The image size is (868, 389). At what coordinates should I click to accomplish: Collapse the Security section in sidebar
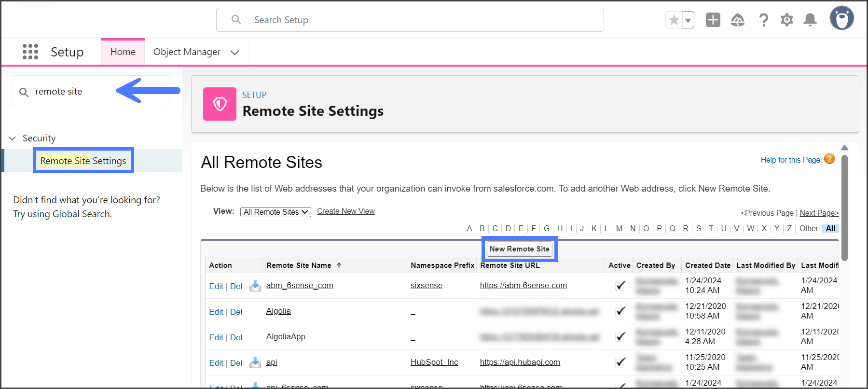(x=13, y=139)
